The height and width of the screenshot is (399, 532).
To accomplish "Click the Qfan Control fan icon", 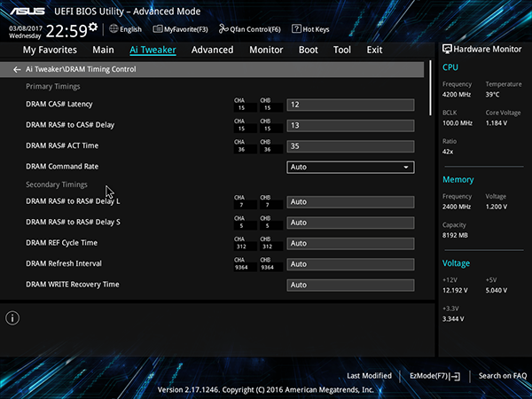I will (x=223, y=29).
